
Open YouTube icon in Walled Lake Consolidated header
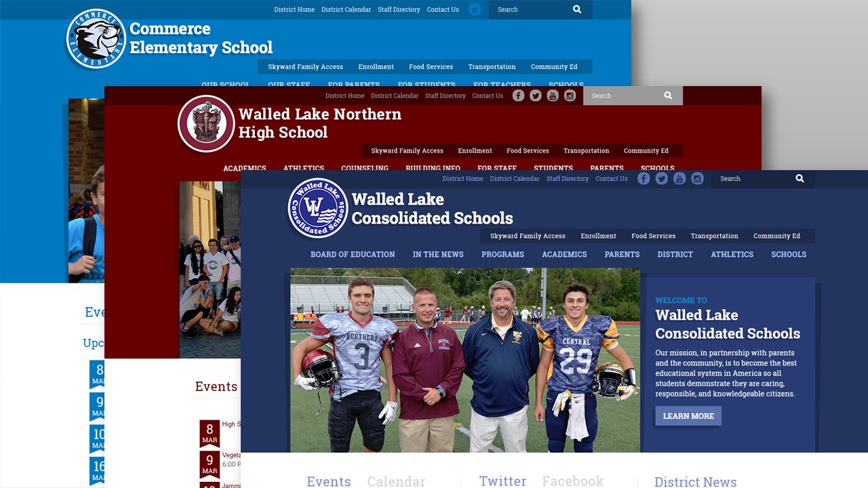point(679,178)
